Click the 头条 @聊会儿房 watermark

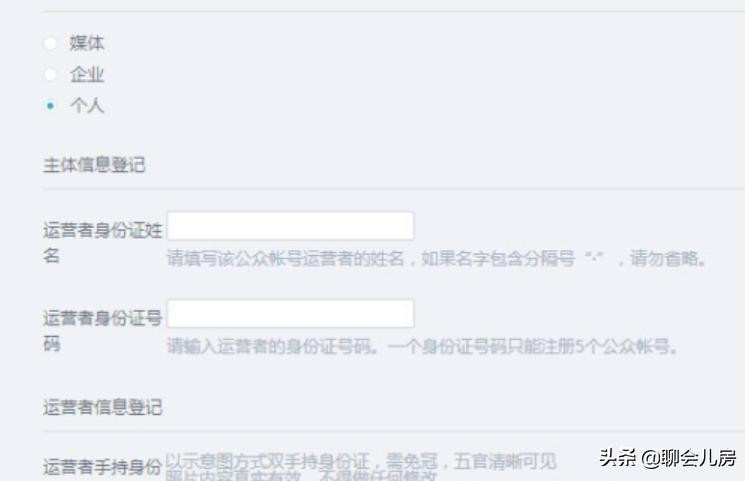pos(667,458)
